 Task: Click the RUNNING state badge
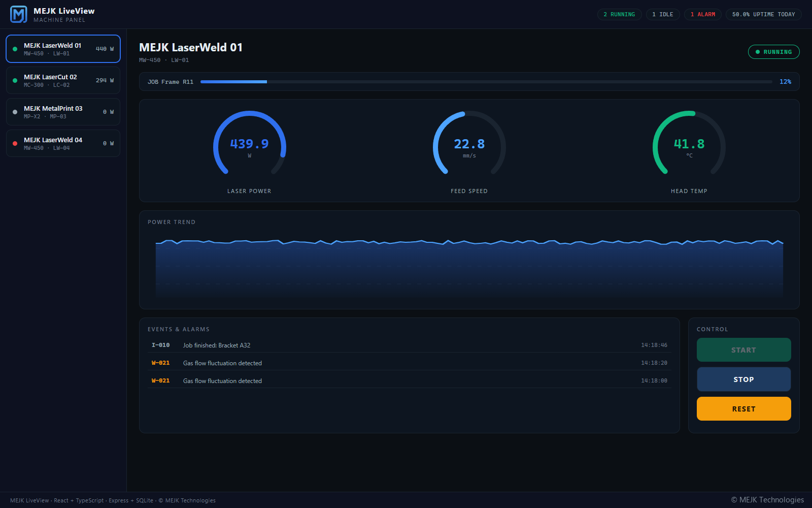[x=773, y=52]
